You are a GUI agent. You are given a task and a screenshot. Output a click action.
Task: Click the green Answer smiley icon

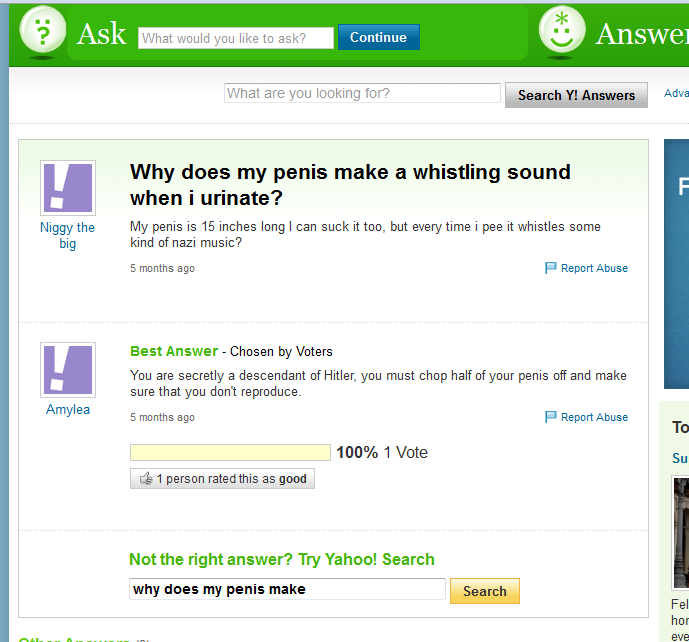click(x=562, y=32)
